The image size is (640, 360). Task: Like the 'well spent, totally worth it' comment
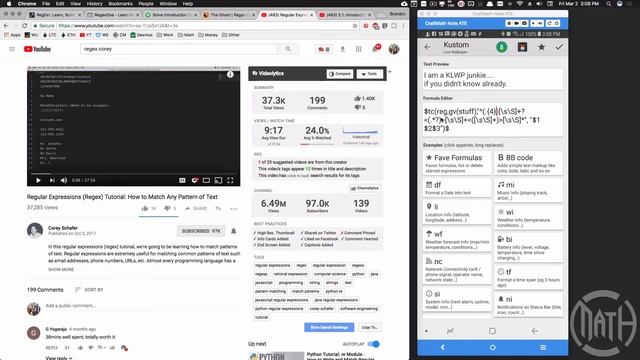[x=80, y=348]
